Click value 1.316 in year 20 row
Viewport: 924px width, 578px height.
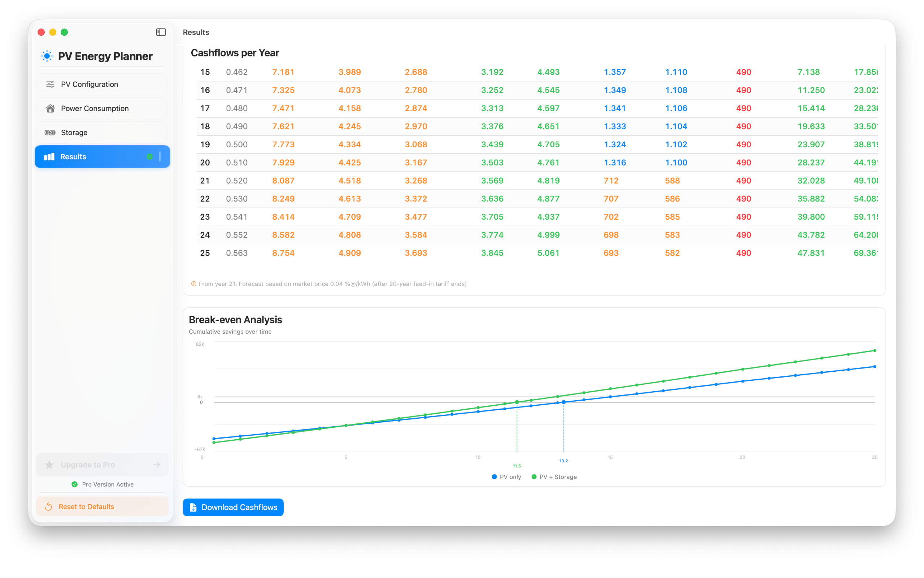click(615, 163)
